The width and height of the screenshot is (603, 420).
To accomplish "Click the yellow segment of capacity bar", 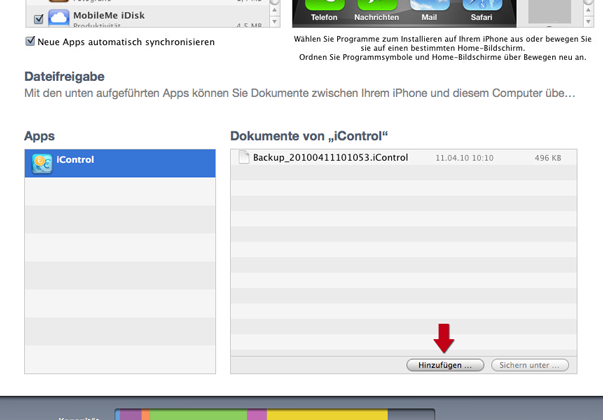I will 327,415.
